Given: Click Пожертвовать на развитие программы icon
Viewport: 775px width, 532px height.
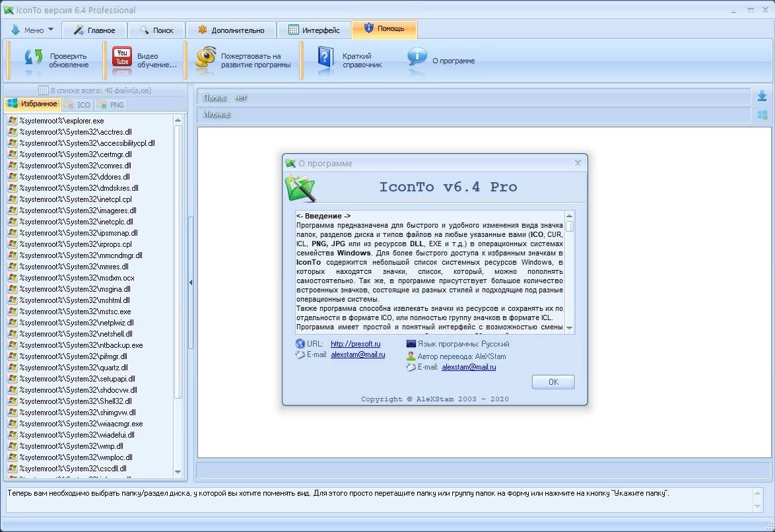Looking at the screenshot, I should [x=206, y=58].
